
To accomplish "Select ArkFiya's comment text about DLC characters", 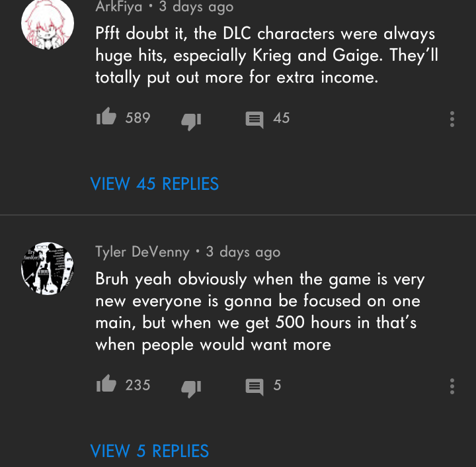I will point(267,56).
